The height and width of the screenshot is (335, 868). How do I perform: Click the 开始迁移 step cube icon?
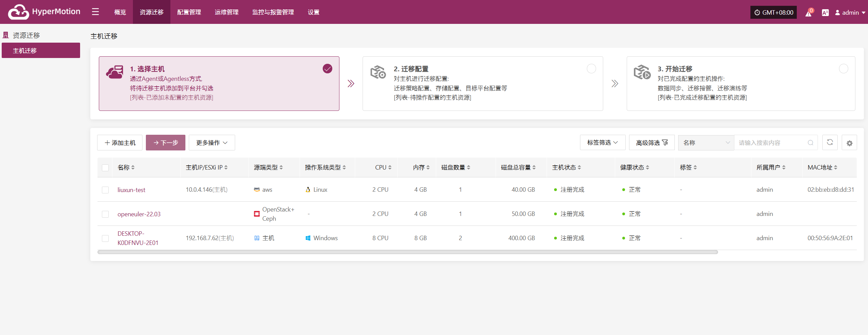click(642, 72)
